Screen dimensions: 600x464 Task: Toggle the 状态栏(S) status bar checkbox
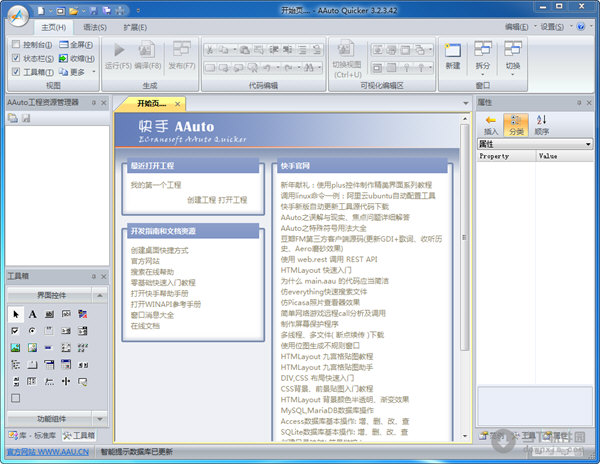click(x=16, y=58)
